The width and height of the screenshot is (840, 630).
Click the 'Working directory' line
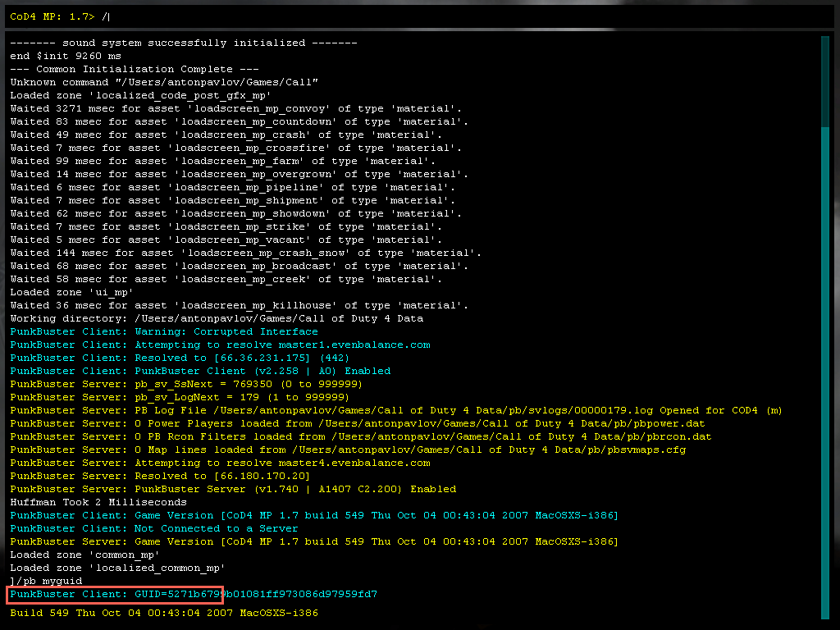click(x=217, y=318)
